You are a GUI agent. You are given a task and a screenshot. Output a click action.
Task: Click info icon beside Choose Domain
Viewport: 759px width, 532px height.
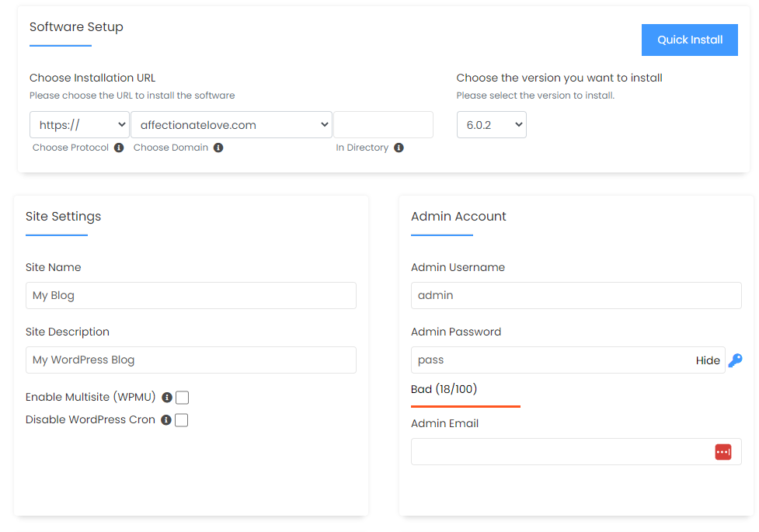(218, 148)
